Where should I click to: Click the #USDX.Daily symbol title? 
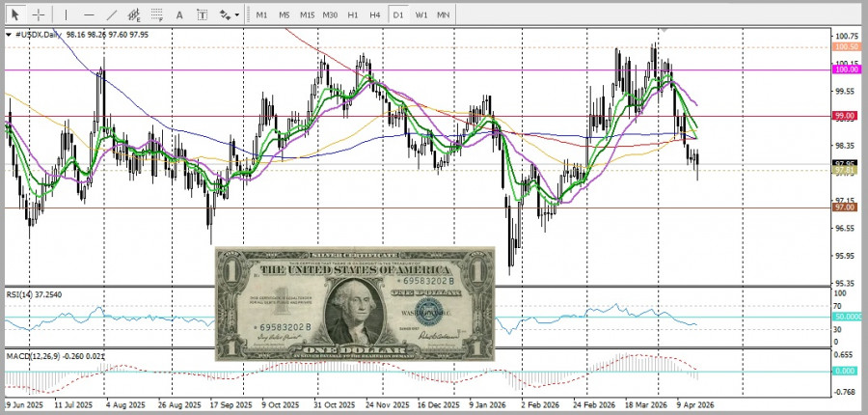pyautogui.click(x=38, y=35)
